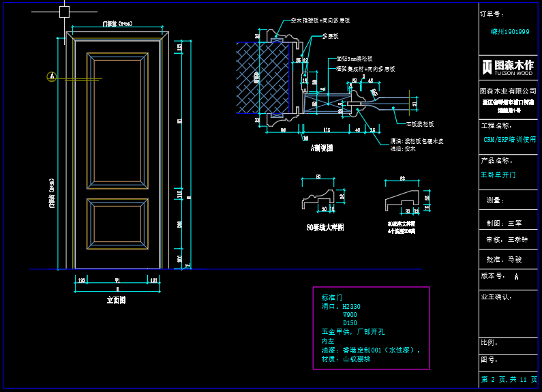Select the lower door panel
This screenshot has height=392, width=542.
(117, 224)
